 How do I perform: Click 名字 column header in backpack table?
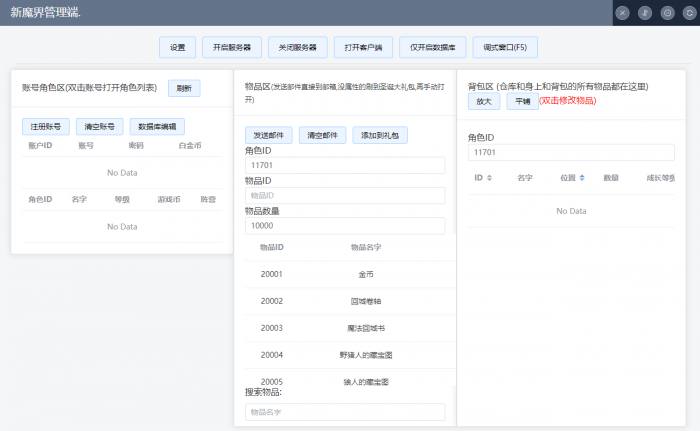(525, 178)
